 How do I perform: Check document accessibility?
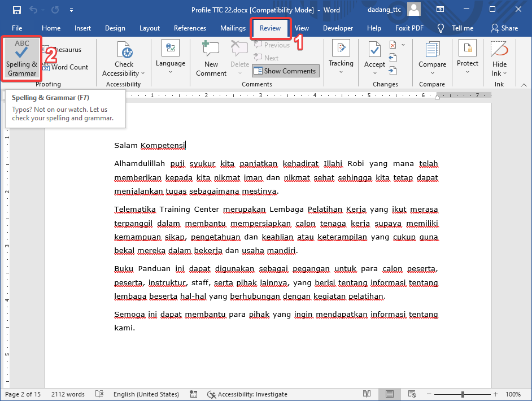[x=124, y=58]
